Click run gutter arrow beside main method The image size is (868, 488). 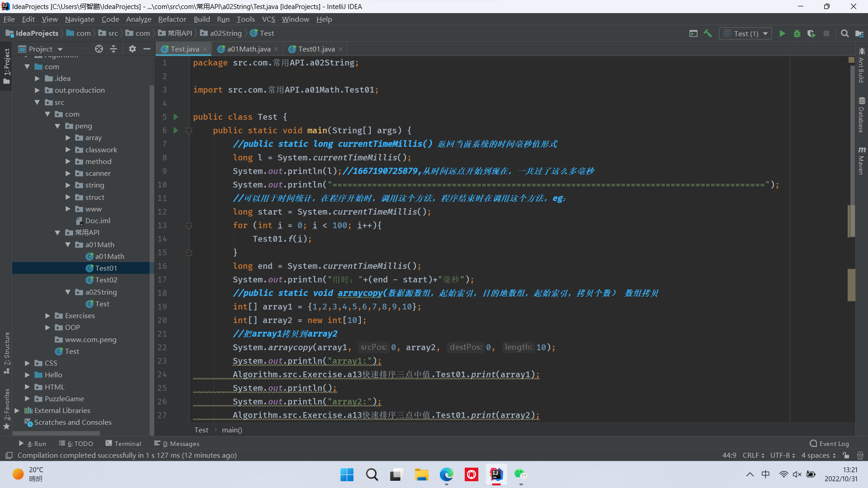(176, 131)
